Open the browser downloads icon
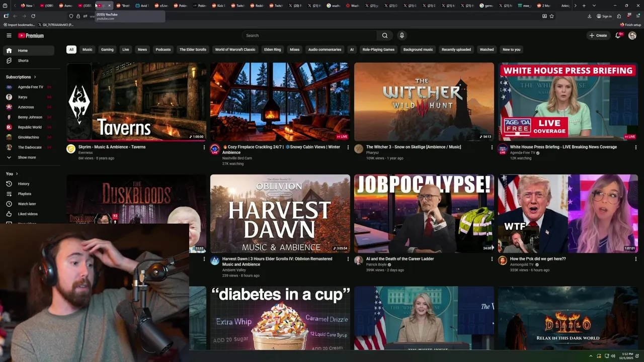This screenshot has height=362, width=644. point(589,16)
